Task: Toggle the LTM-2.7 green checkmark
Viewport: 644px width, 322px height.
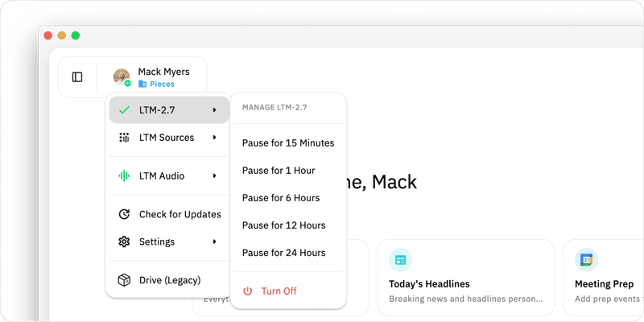Action: click(124, 110)
